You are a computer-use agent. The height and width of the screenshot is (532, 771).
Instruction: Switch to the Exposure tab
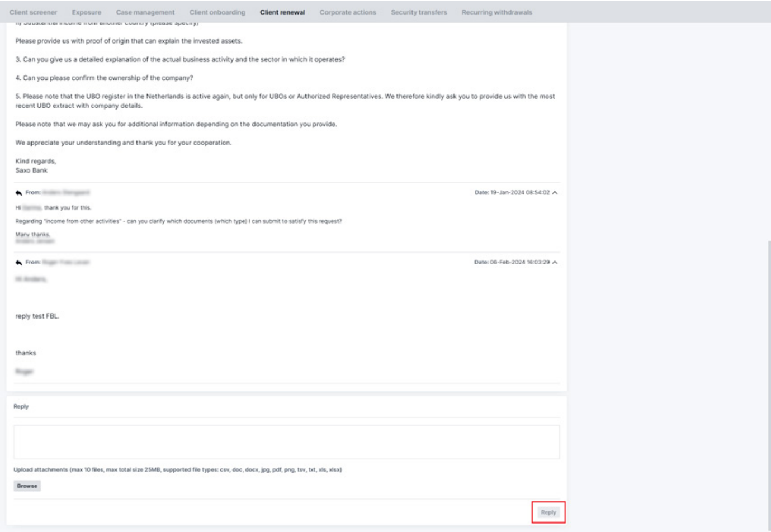86,12
